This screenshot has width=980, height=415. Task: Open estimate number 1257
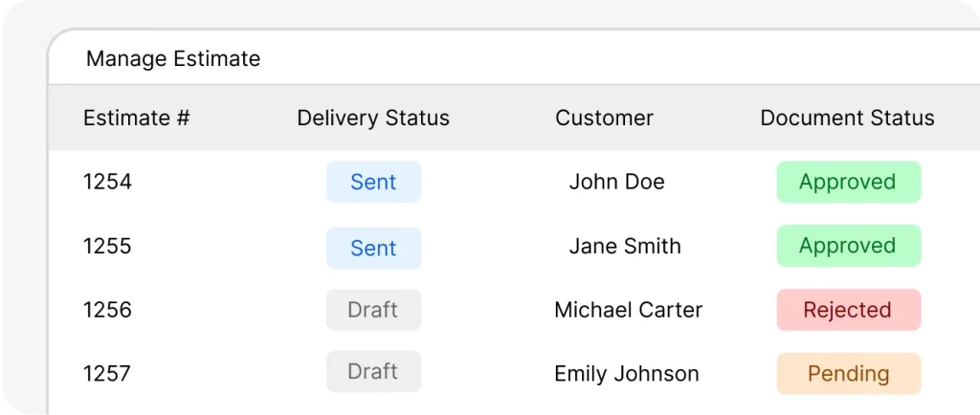pyautogui.click(x=107, y=373)
